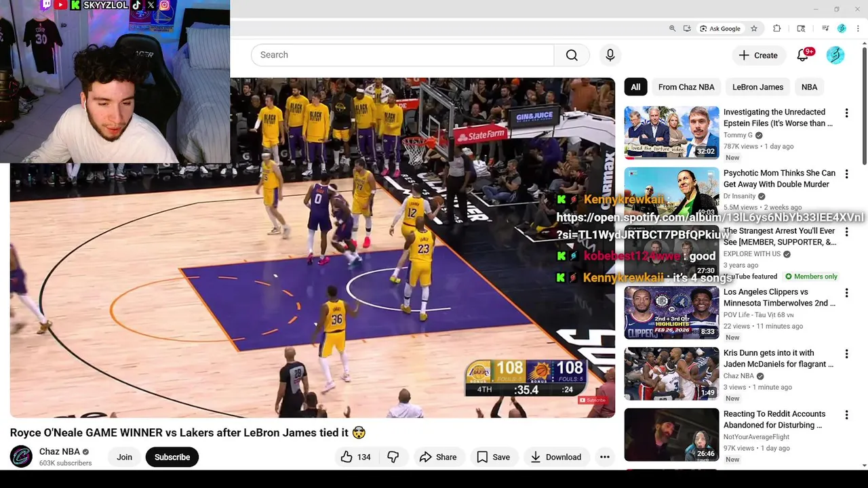868x488 pixels.
Task: Open options for Psychotic Mom video
Action: (846, 174)
